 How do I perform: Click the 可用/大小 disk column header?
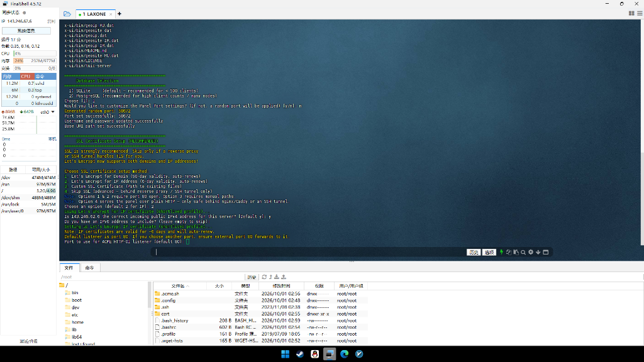coord(41,170)
